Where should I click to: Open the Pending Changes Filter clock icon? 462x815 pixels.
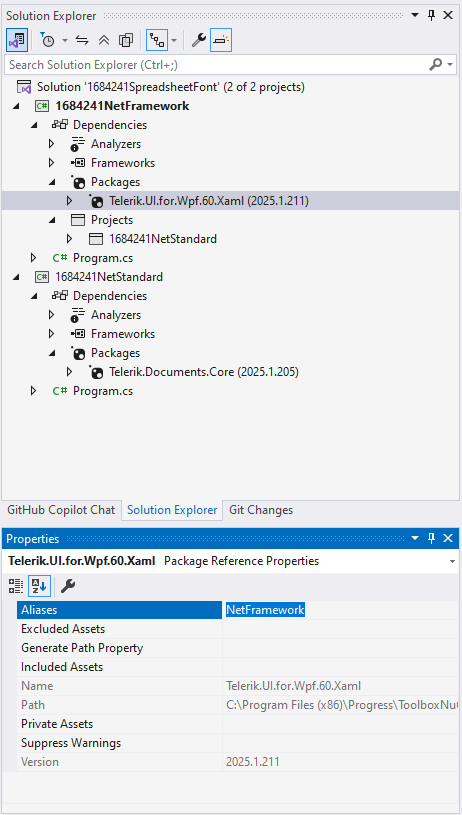pos(48,40)
